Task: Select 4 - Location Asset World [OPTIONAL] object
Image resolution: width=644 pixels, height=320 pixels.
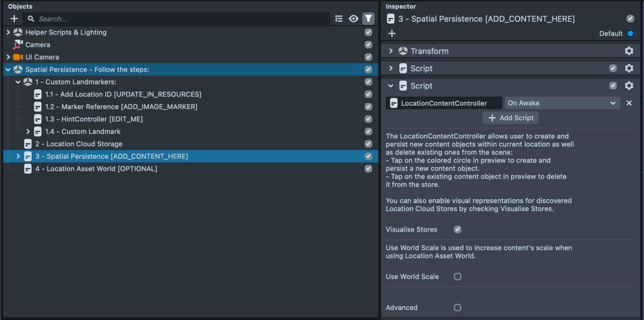Action: 96,169
